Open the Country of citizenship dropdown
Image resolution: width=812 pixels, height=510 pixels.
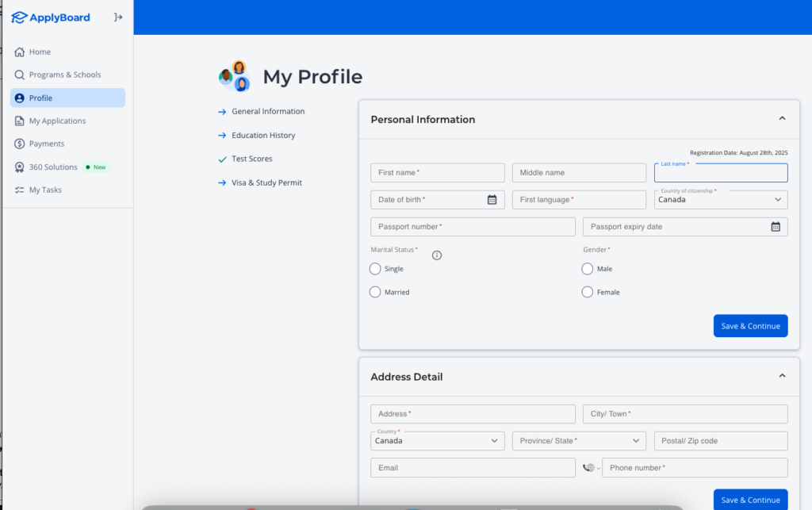tap(778, 199)
